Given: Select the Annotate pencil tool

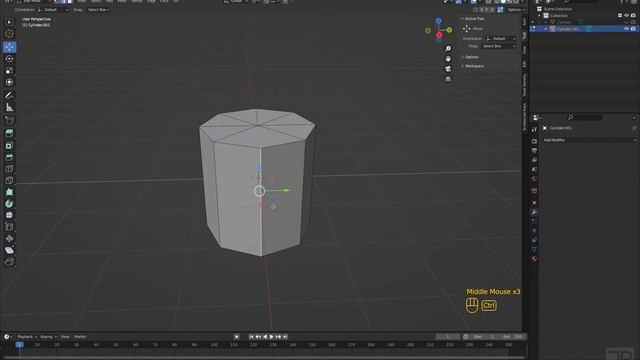Looking at the screenshot, I should 9,96.
